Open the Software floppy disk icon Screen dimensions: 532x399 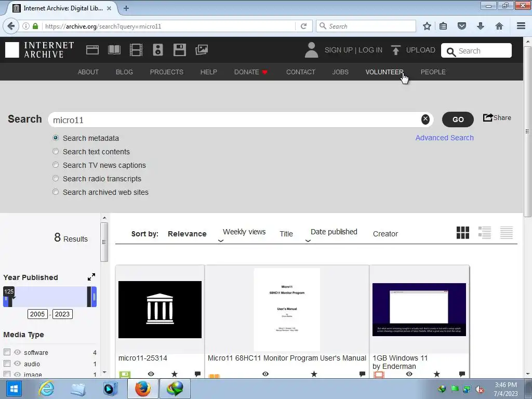(179, 50)
